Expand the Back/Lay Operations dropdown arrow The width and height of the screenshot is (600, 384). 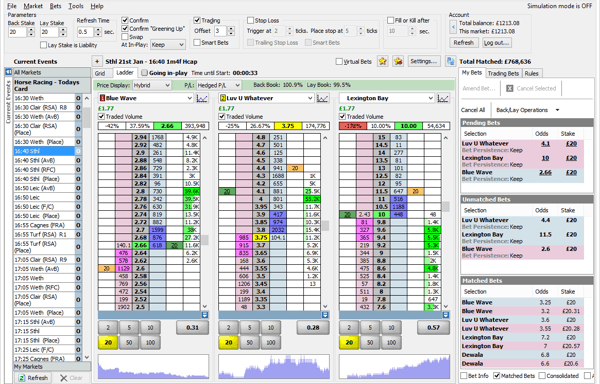tap(557, 110)
